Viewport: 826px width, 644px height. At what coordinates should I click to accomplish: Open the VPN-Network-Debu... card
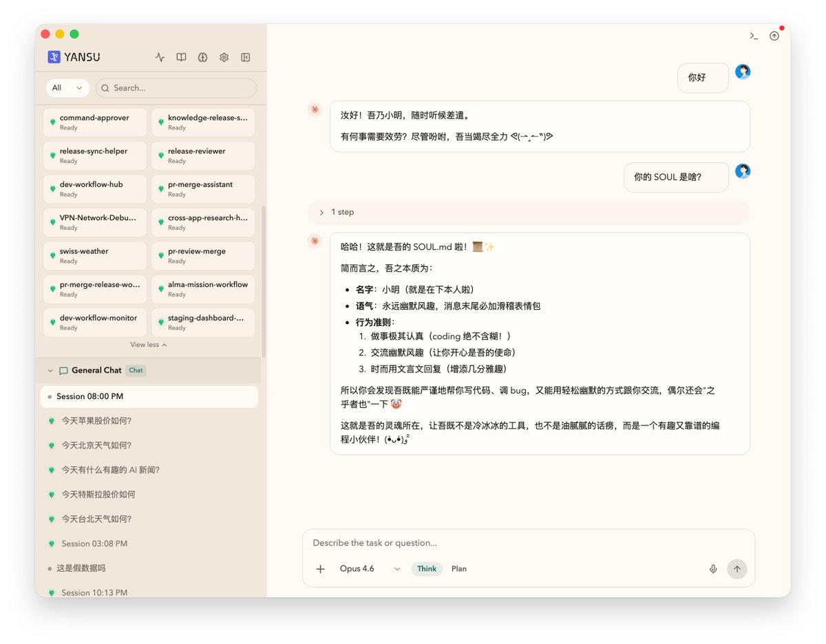pos(95,222)
